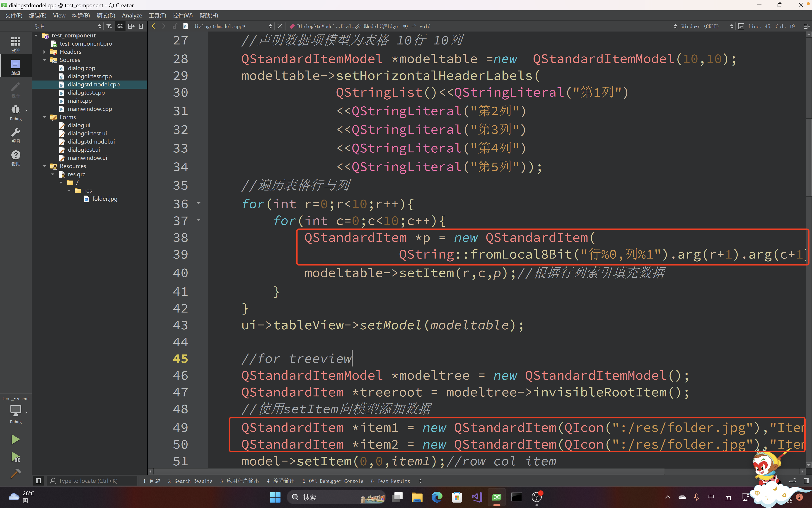Open the 问题 (Issues) output pane

point(152,481)
